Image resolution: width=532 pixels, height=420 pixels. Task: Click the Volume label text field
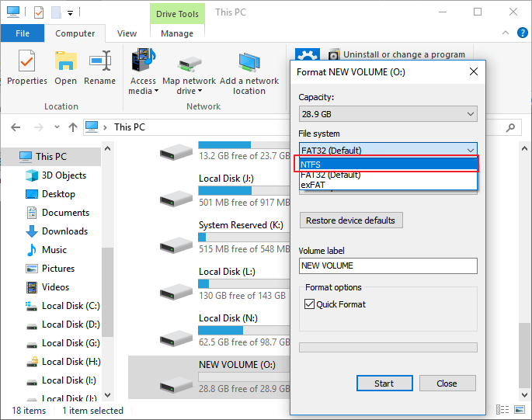coord(388,266)
